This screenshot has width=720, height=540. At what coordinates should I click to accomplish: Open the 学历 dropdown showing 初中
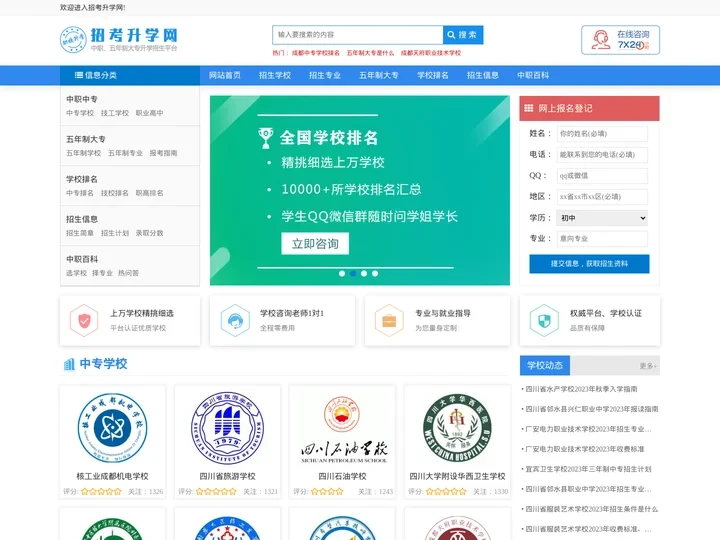pyautogui.click(x=602, y=218)
